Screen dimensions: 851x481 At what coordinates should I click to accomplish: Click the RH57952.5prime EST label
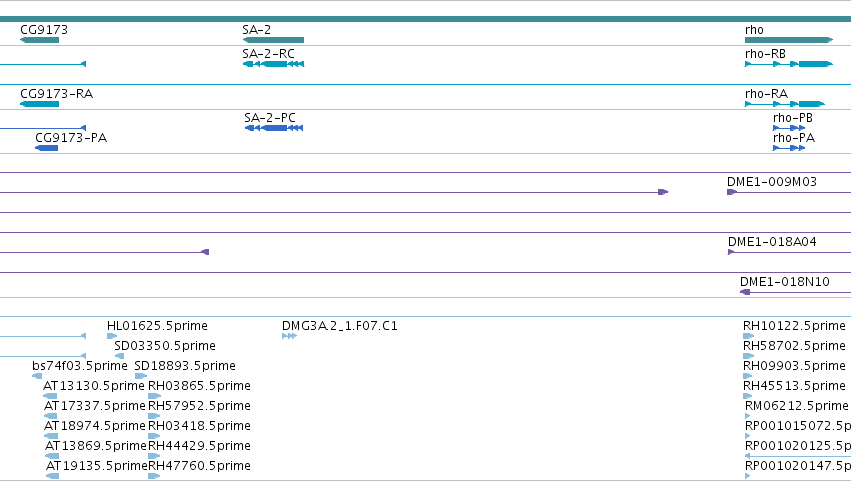[199, 406]
